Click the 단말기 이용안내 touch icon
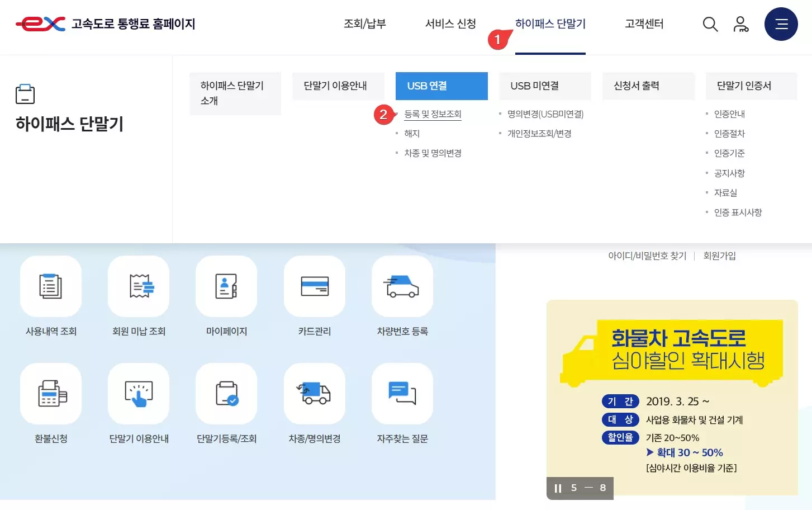Viewport: 812px width, 510px height. [x=139, y=394]
